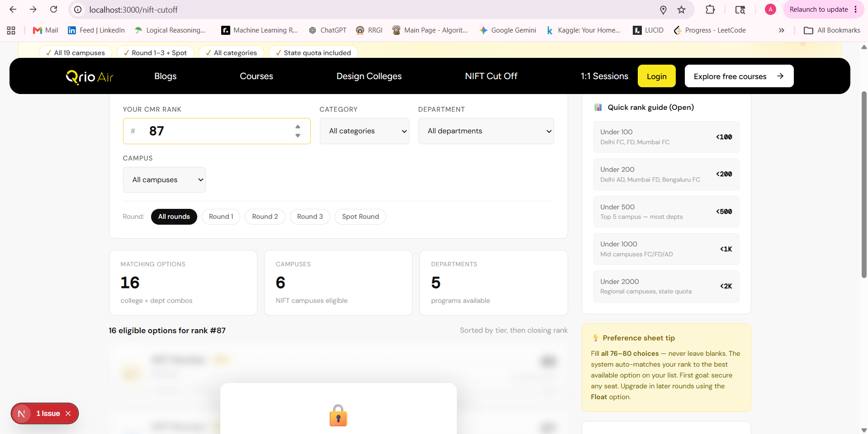Click Explore free courses button
Image resolution: width=868 pixels, height=434 pixels.
click(739, 76)
